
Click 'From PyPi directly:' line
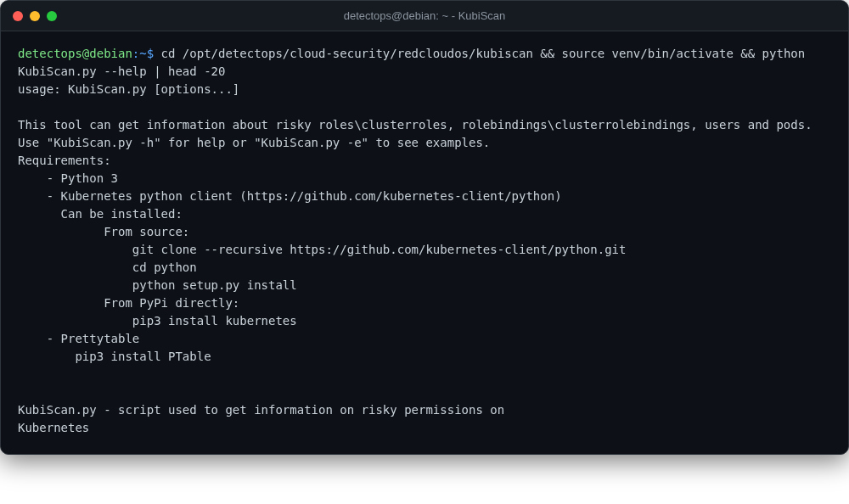[171, 304]
